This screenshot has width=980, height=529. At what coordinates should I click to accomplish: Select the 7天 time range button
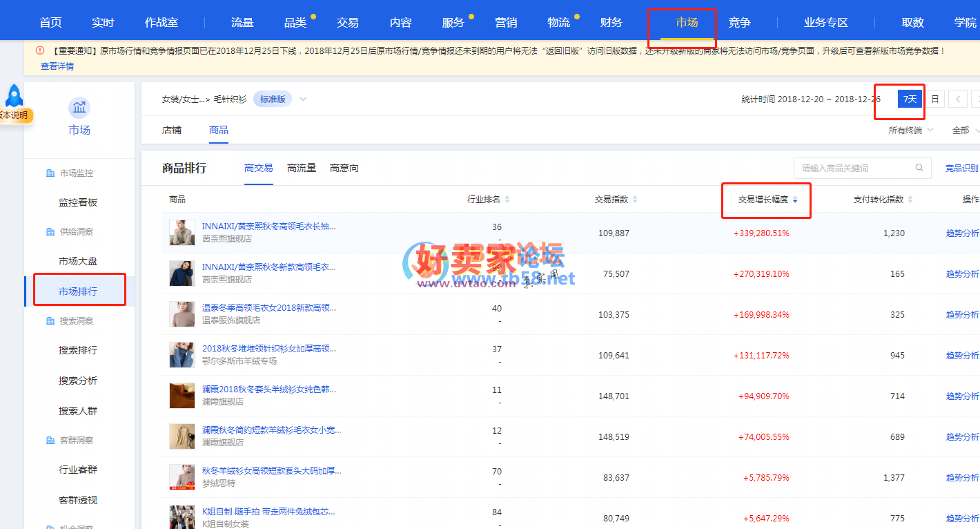pos(910,99)
